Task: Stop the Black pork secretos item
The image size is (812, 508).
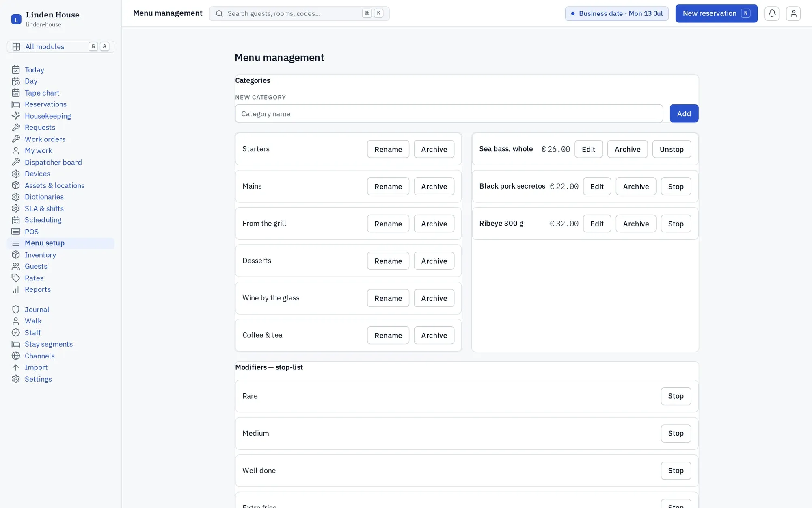Action: 676,187
